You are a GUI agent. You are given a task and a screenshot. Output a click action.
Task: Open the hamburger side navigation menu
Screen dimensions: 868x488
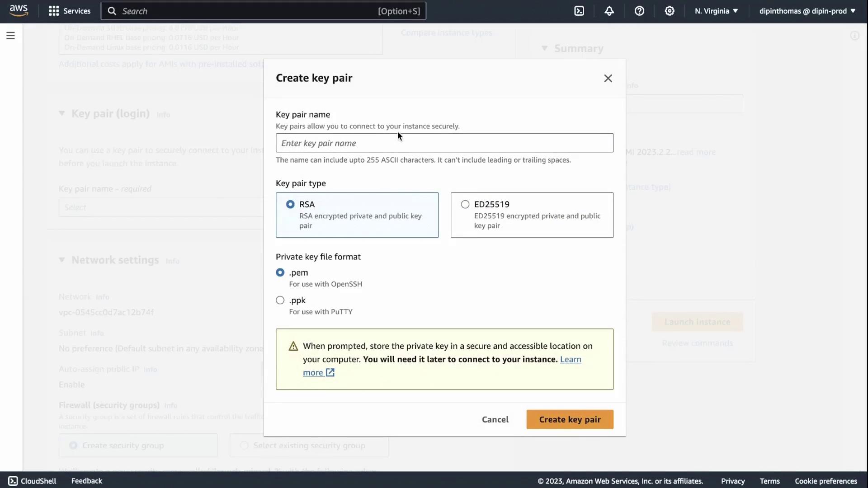[10, 35]
